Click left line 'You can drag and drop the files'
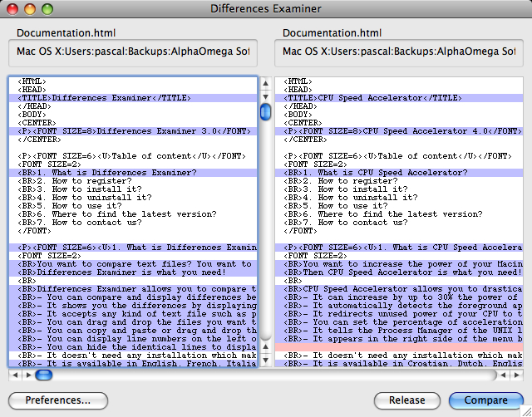Image resolution: width=532 pixels, height=417 pixels. [x=133, y=322]
